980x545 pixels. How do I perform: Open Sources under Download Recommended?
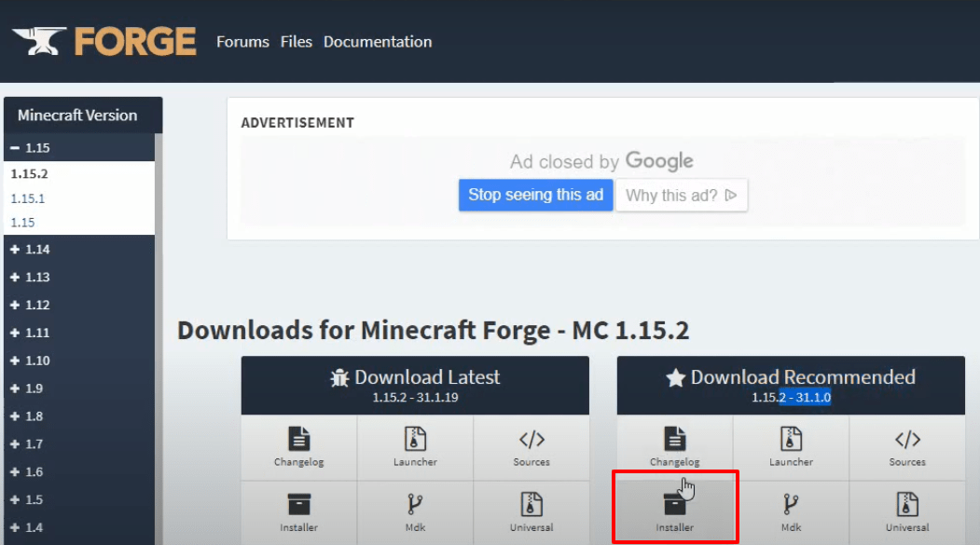(907, 447)
